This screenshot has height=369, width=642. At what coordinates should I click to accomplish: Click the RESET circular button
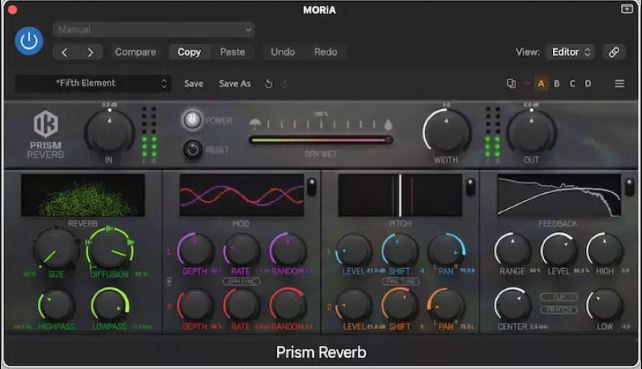point(192,150)
